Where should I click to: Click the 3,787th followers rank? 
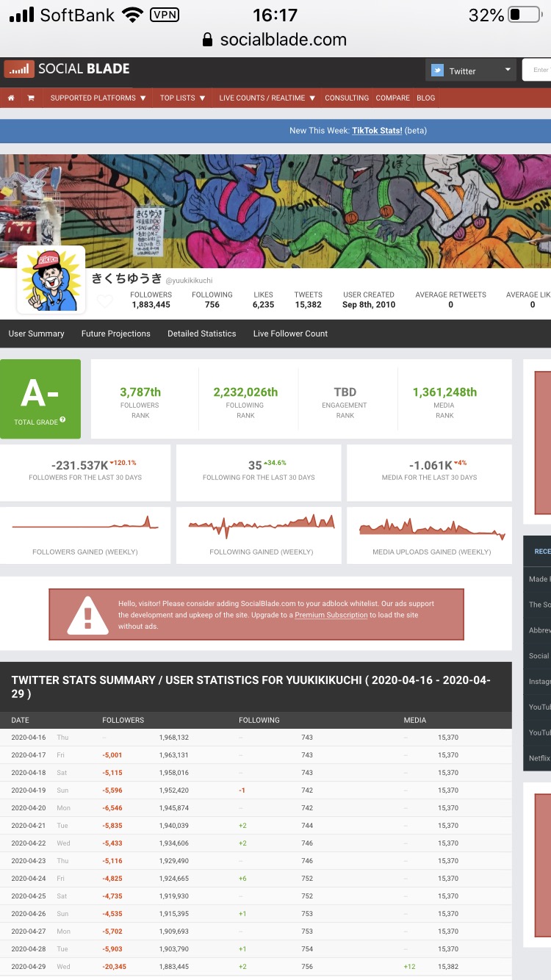140,392
